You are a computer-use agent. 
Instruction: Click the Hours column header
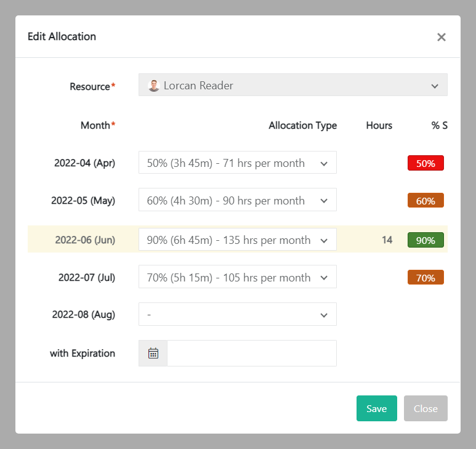tap(379, 126)
